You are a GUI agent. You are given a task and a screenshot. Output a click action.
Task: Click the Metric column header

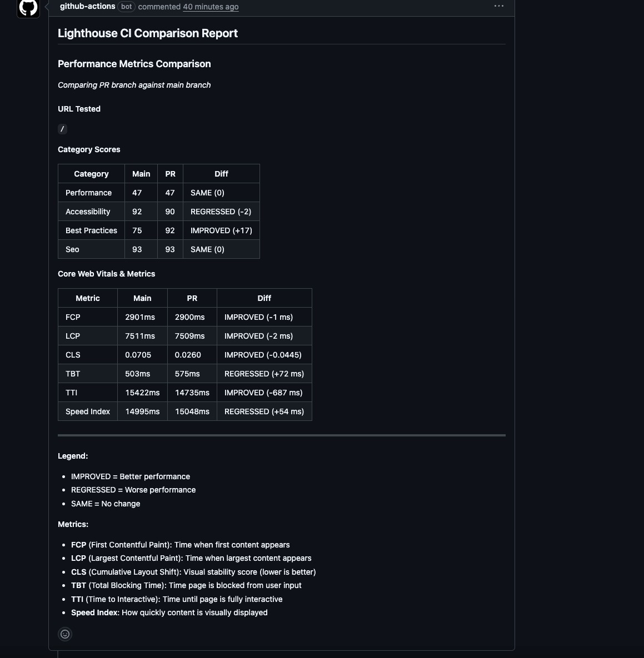88,298
